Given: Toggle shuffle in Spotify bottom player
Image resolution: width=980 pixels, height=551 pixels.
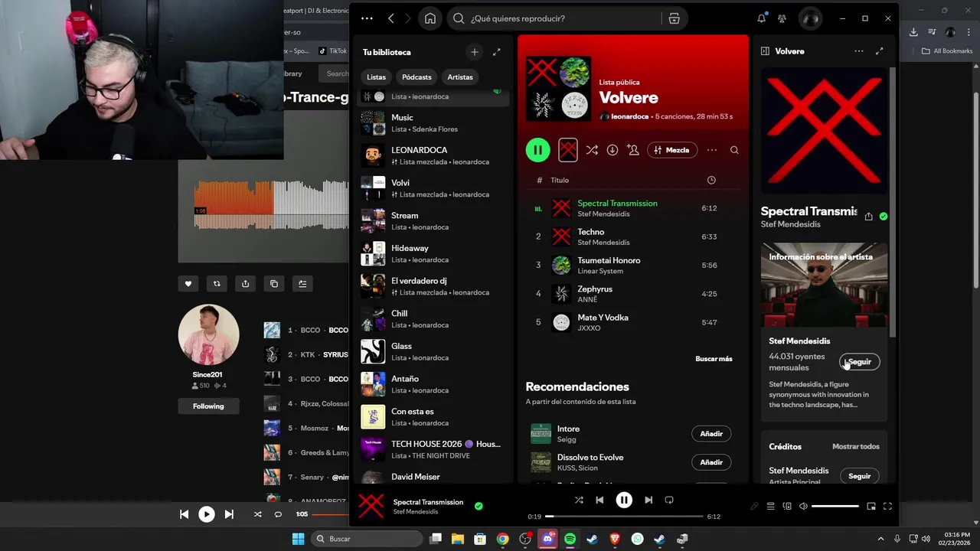Looking at the screenshot, I should click(x=579, y=500).
